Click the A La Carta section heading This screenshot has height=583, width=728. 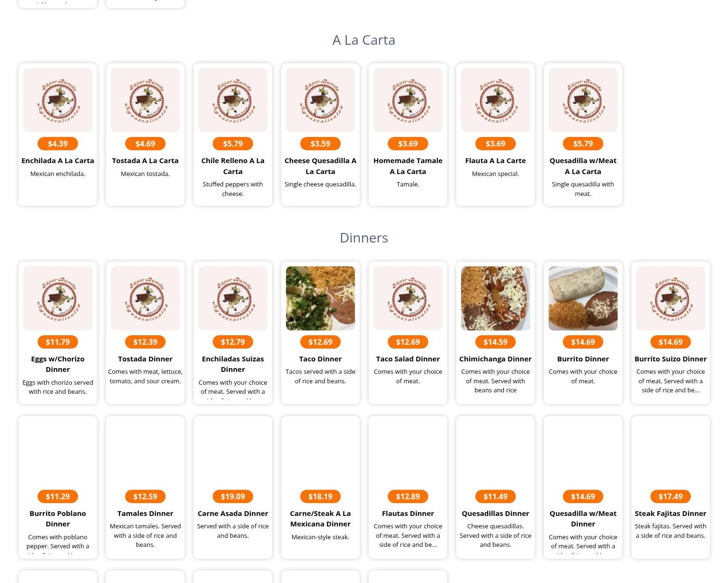tap(364, 40)
